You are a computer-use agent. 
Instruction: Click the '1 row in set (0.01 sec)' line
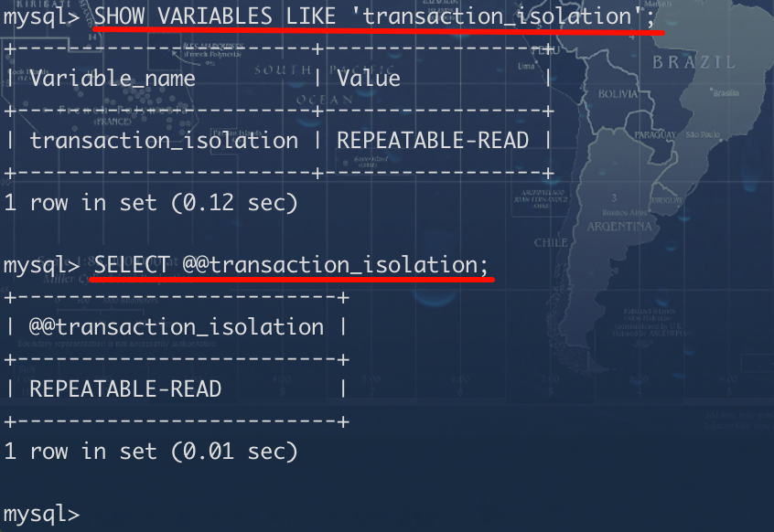[151, 451]
